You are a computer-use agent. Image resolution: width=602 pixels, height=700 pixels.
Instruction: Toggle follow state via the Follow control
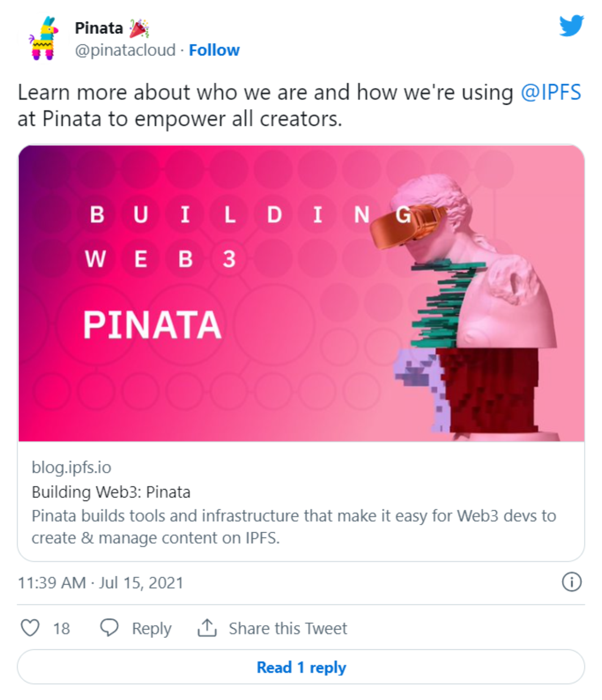tap(214, 49)
